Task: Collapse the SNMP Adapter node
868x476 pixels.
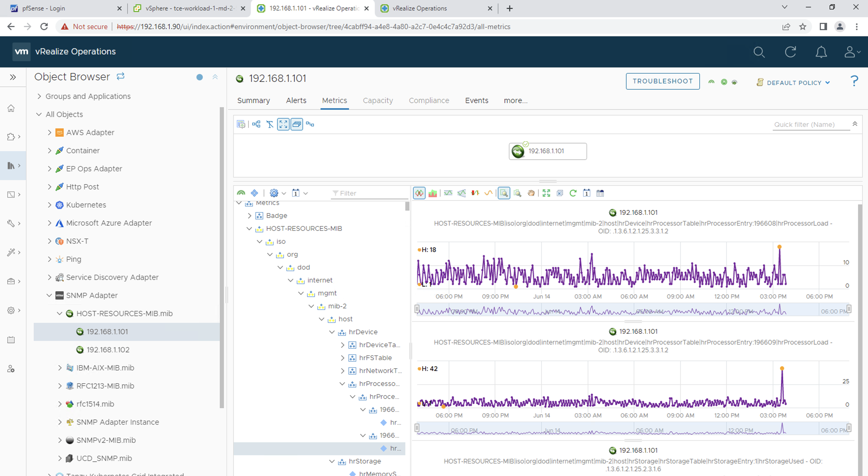Action: pos(50,295)
